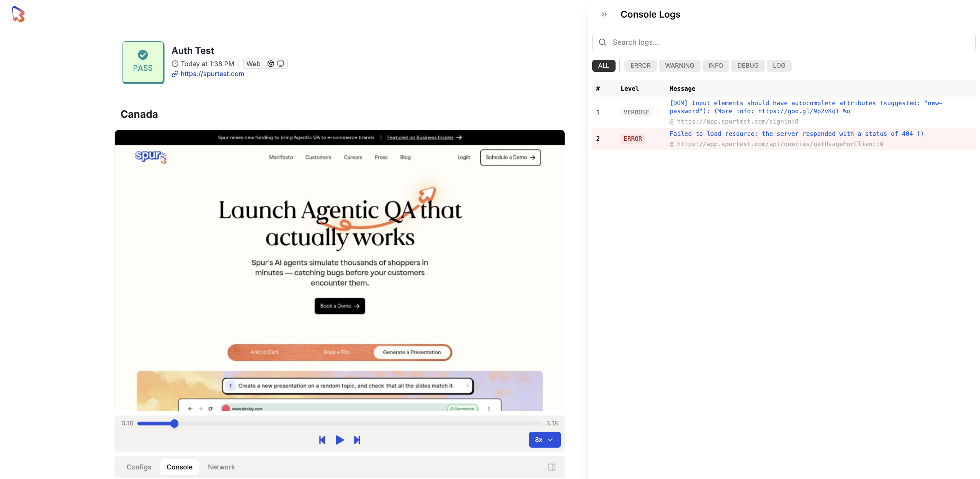The width and height of the screenshot is (980, 479).
Task: Filter logs by WARNING level
Action: tap(679, 65)
